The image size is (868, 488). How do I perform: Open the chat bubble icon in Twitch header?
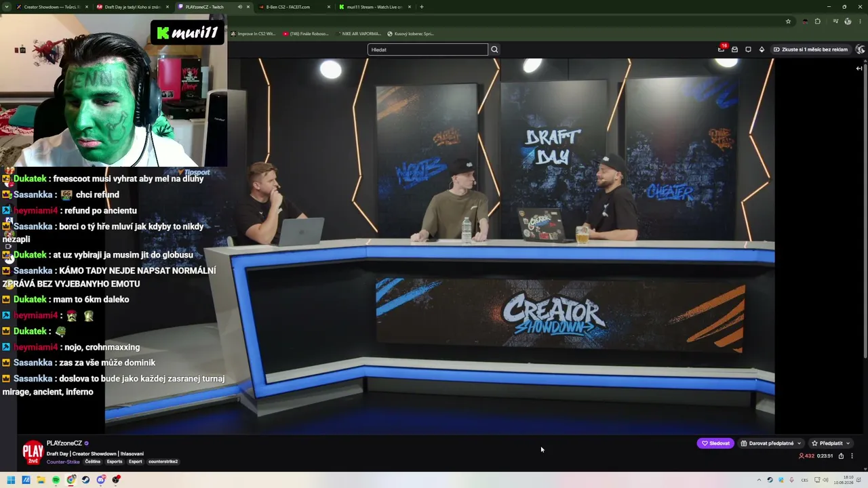point(748,49)
